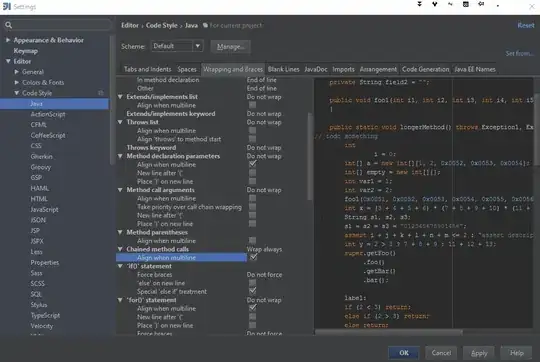Select SQL under Code Style

pos(36,294)
